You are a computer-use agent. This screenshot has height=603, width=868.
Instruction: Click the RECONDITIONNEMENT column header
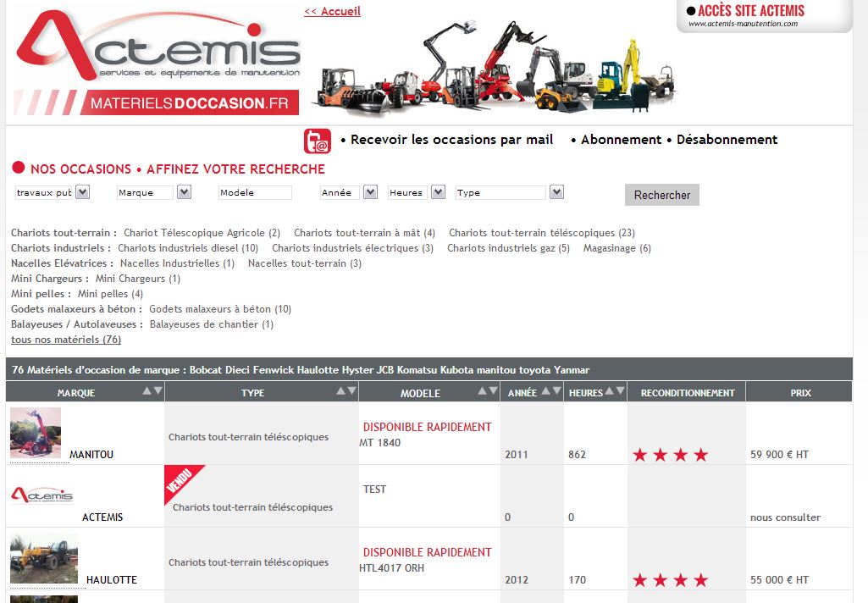[x=688, y=393]
